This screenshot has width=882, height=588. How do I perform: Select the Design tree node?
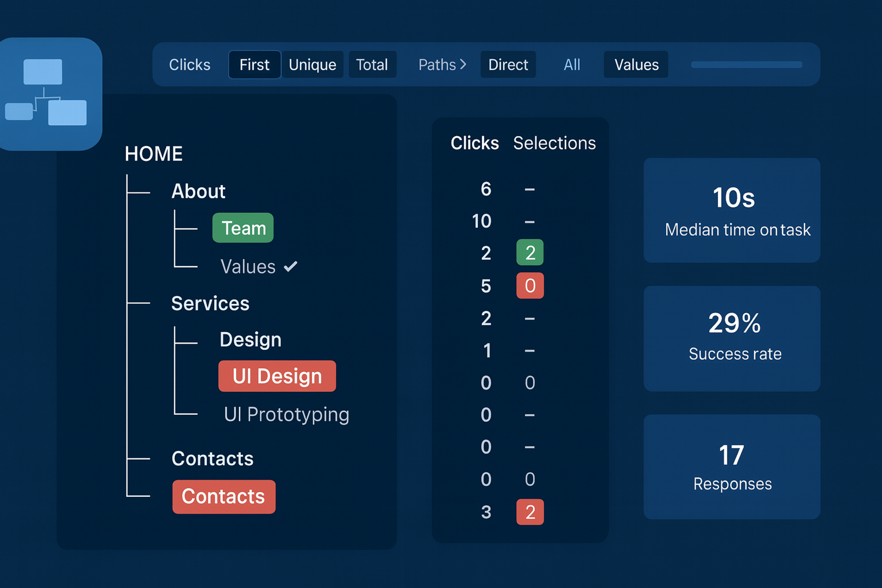pos(251,340)
